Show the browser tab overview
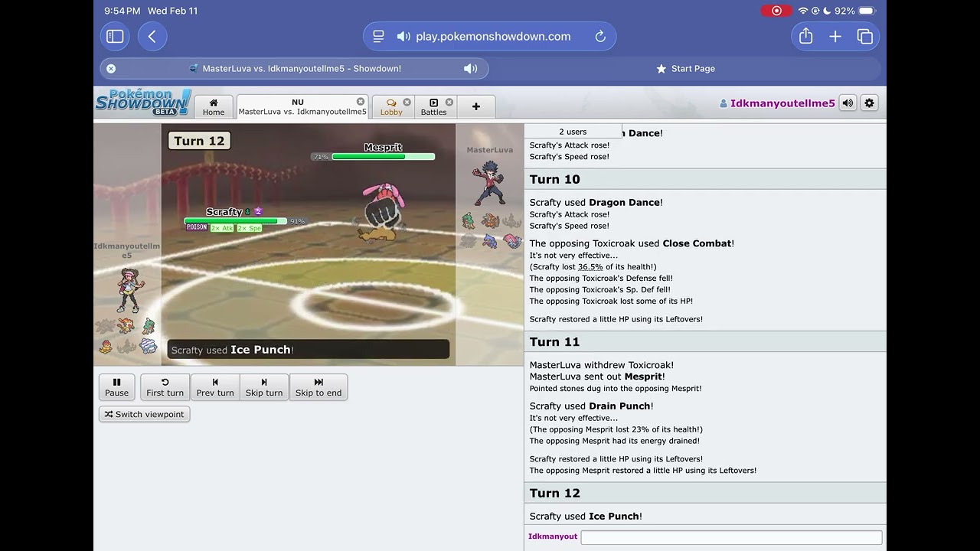This screenshot has height=551, width=980. point(865,36)
